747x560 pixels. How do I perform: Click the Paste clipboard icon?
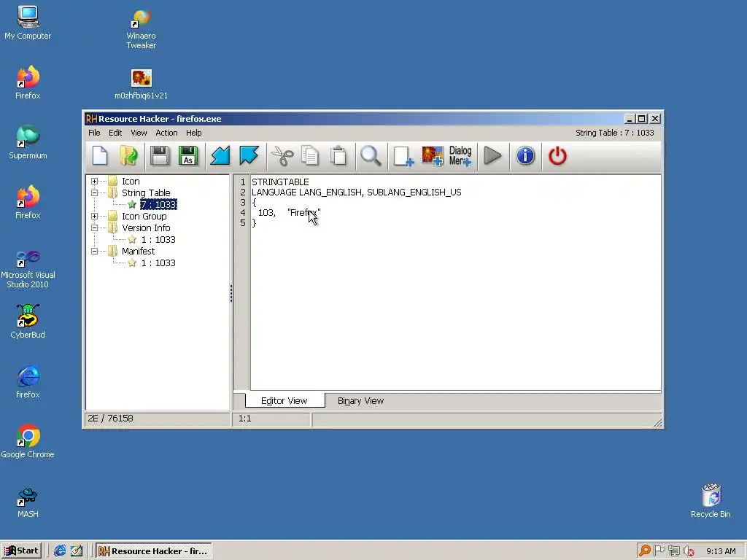pos(338,156)
